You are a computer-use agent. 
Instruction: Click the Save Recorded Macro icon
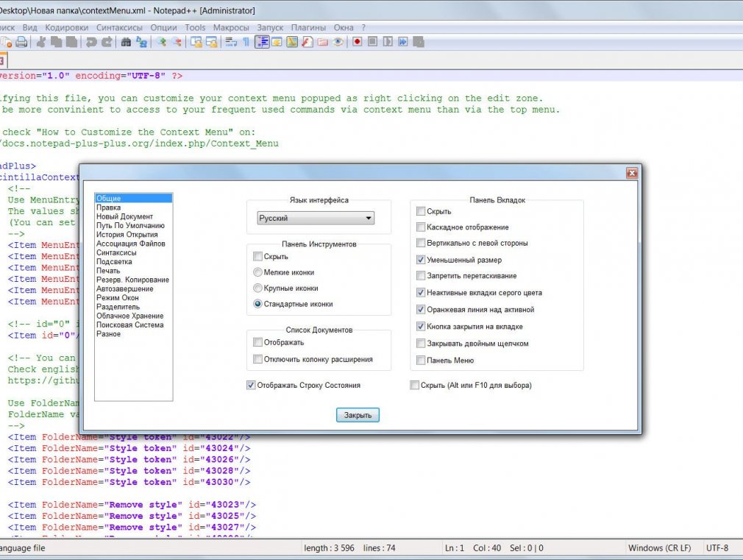pos(419,42)
